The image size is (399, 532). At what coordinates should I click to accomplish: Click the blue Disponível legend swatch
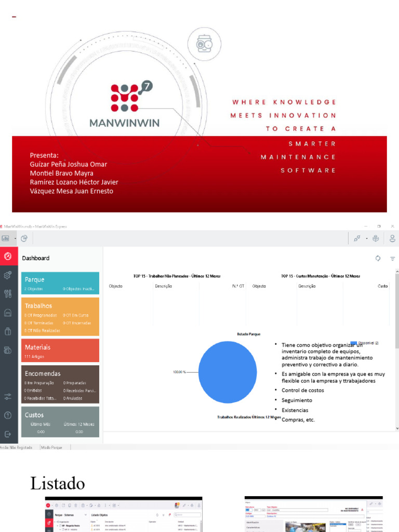[353, 343]
